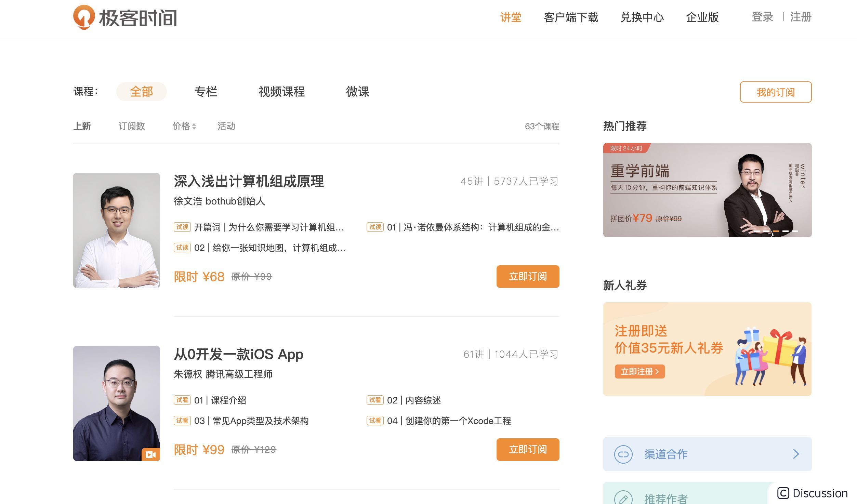
Task: Select the 全部 course filter
Action: tap(141, 92)
